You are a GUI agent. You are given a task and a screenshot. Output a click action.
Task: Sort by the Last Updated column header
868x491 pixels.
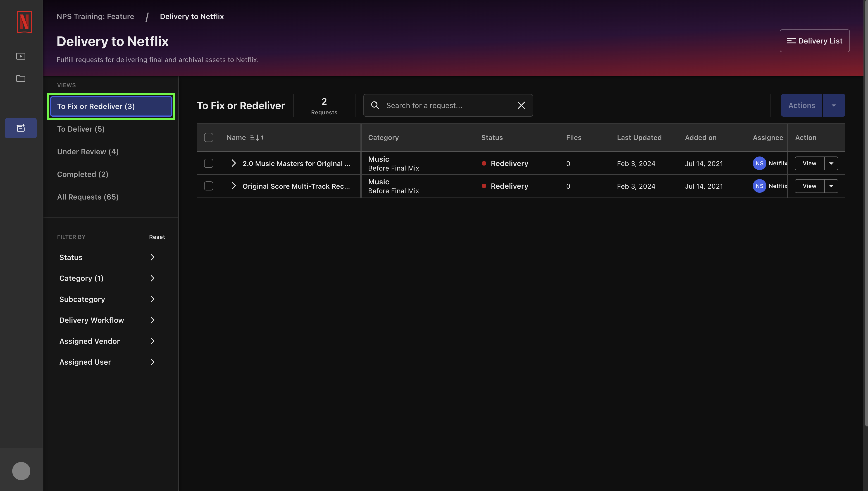[639, 138]
